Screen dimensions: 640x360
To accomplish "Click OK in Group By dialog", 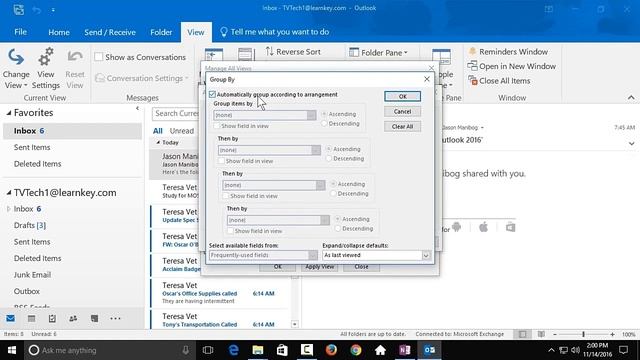I will click(x=402, y=96).
